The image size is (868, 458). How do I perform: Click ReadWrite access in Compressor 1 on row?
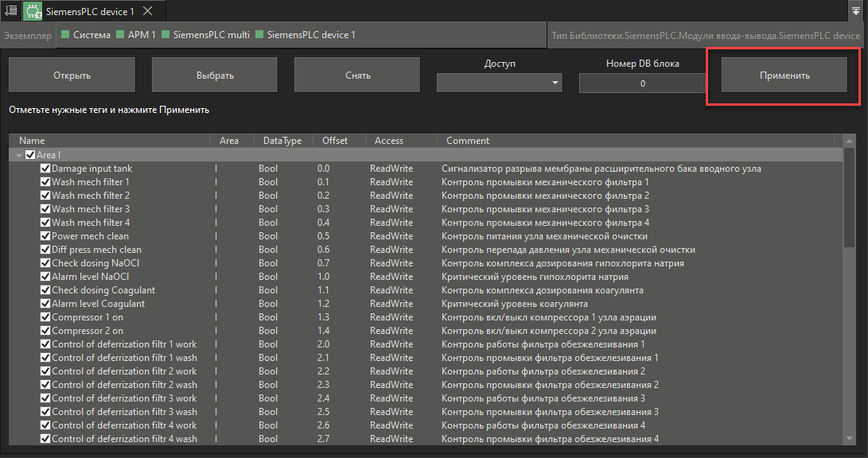391,317
